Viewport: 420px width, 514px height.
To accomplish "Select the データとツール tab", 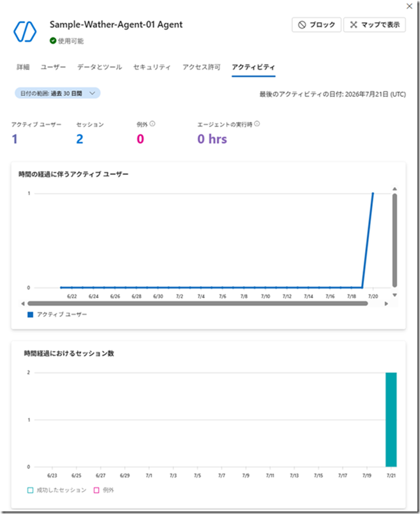I will (100, 67).
